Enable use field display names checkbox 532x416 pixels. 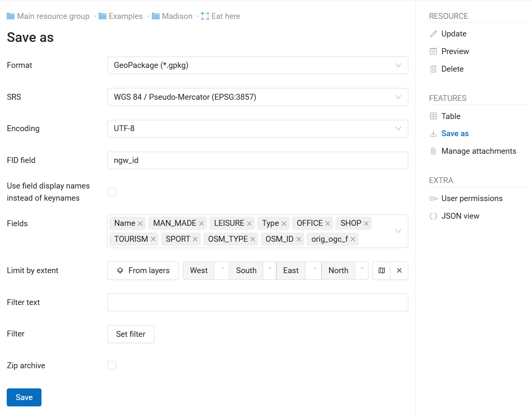tap(112, 192)
